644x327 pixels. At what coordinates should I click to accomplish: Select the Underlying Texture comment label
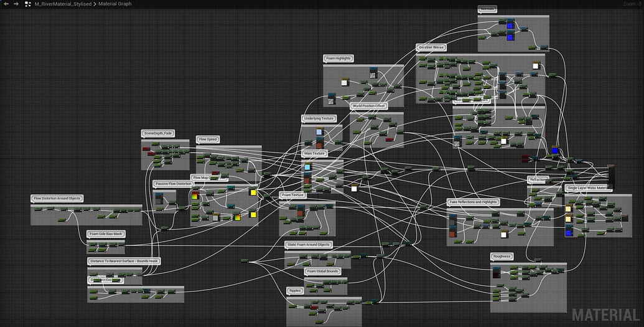point(319,118)
